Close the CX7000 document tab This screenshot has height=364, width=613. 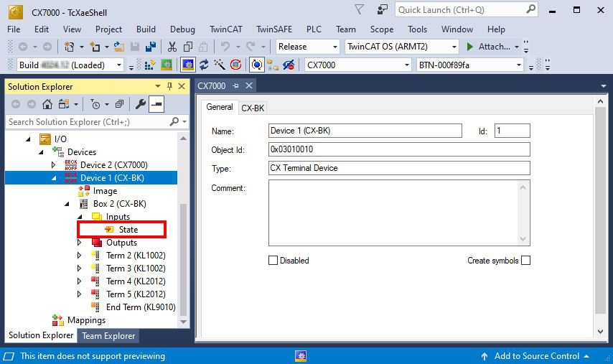point(248,85)
